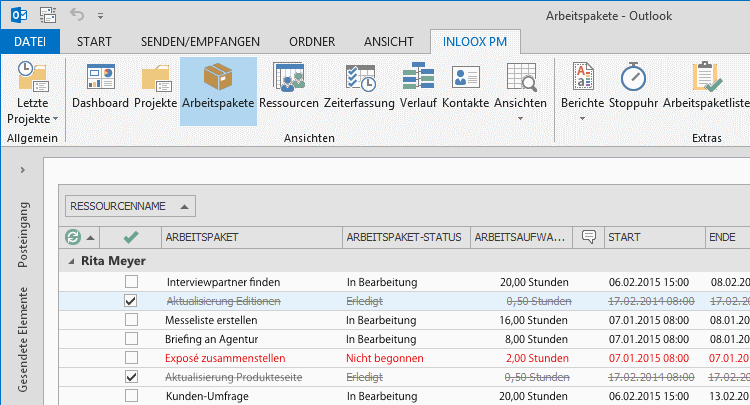Click the green checkmark column header
The width and height of the screenshot is (750, 405).
coord(131,237)
